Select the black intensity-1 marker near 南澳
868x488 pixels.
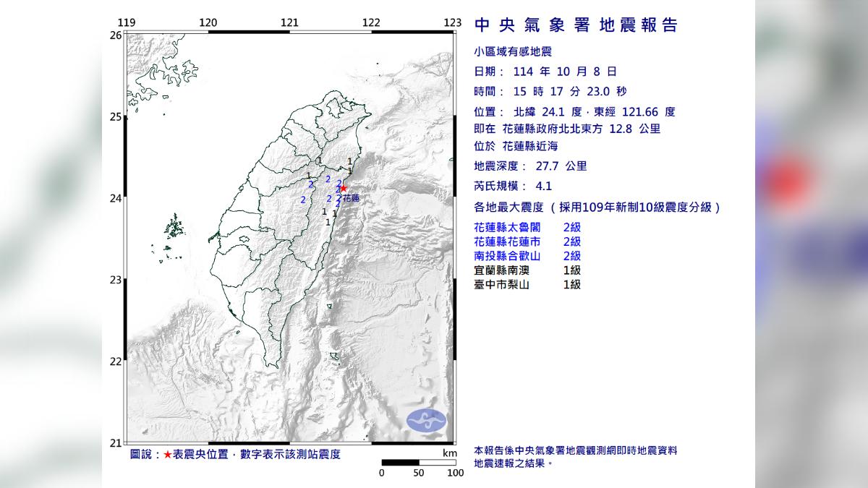(x=350, y=162)
